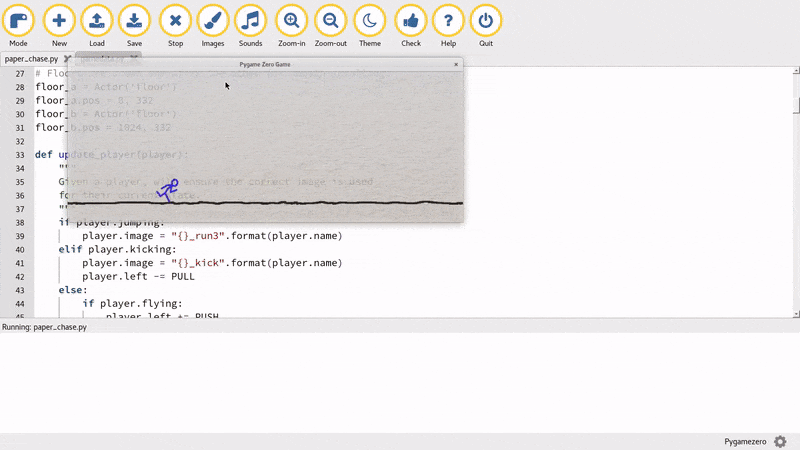Screen dimensions: 800x450
Task: Toggle the Theme
Action: [x=370, y=26]
